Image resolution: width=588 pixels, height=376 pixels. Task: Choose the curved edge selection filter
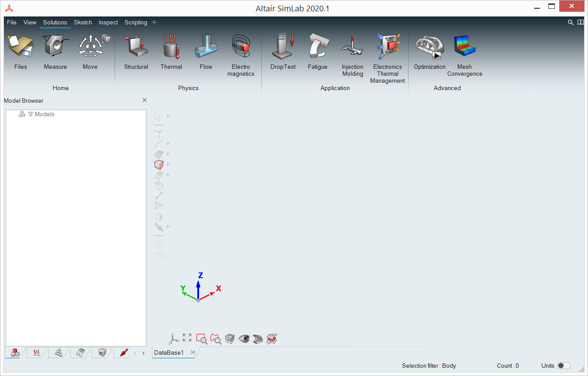[x=159, y=144]
